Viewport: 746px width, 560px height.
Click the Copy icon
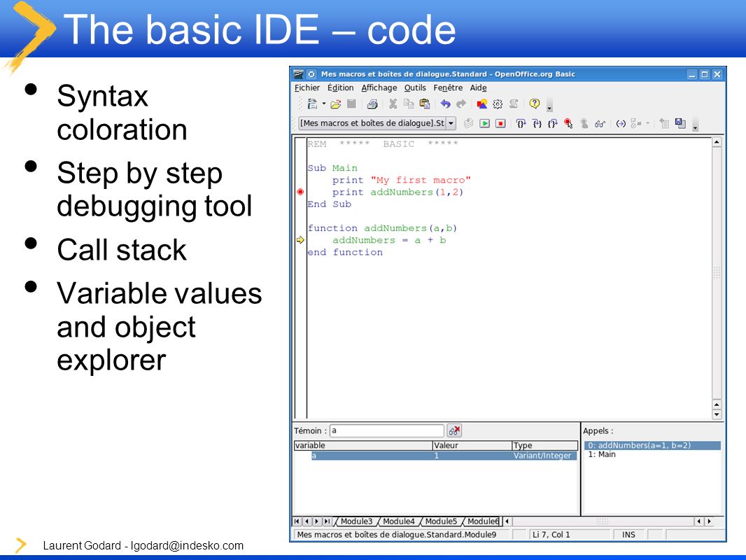pyautogui.click(x=409, y=104)
